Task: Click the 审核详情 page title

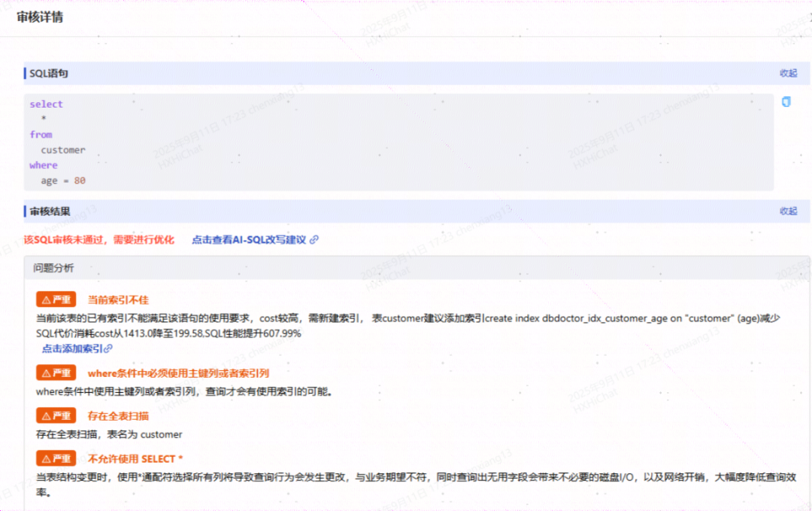Action: [x=40, y=17]
